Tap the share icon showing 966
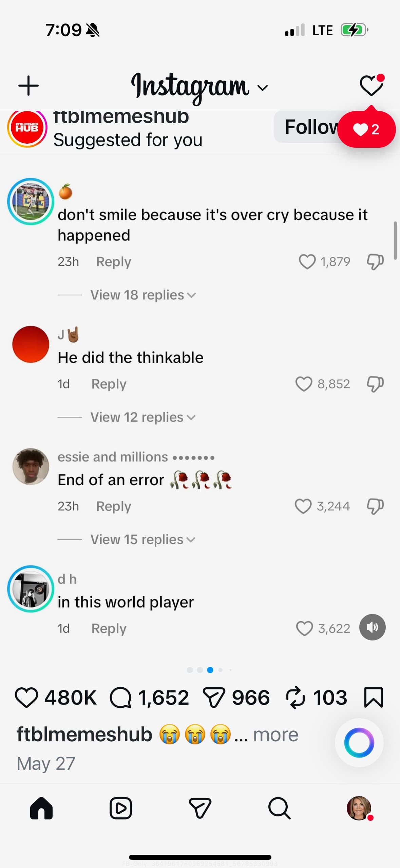 point(214,698)
